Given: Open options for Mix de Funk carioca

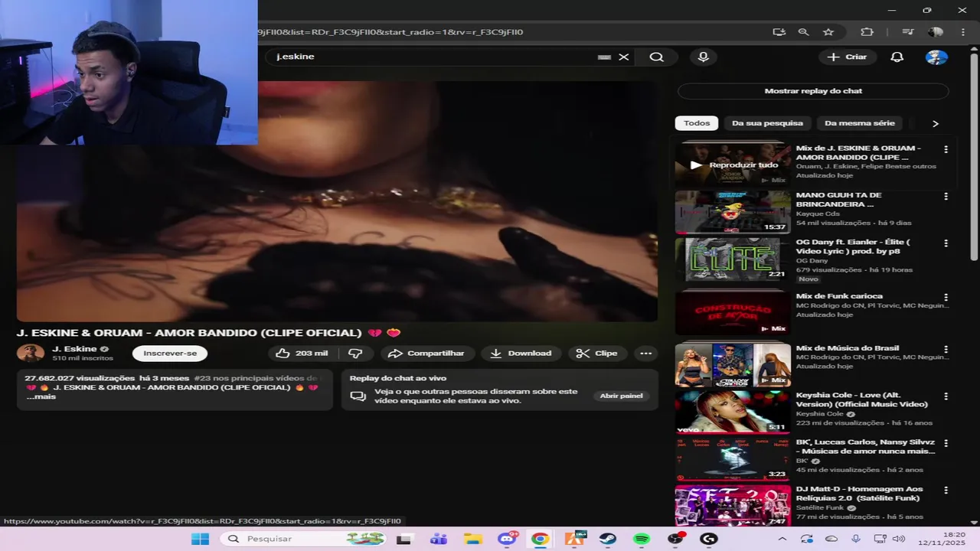Looking at the screenshot, I should (946, 297).
